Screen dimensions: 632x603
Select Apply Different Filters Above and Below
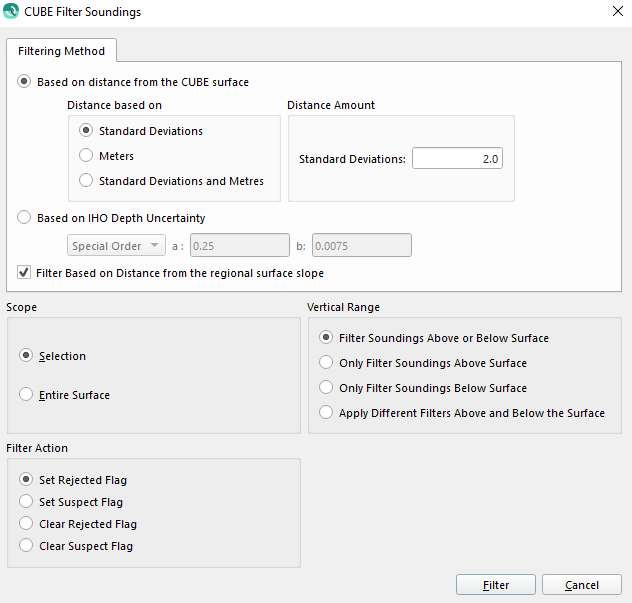click(x=326, y=413)
